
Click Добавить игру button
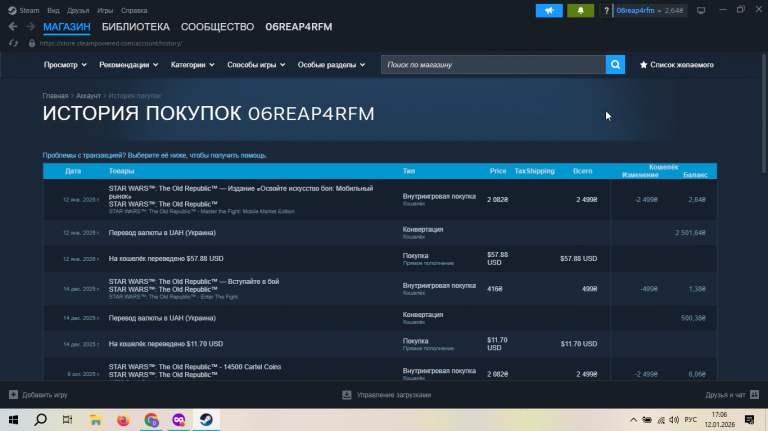pyautogui.click(x=38, y=395)
